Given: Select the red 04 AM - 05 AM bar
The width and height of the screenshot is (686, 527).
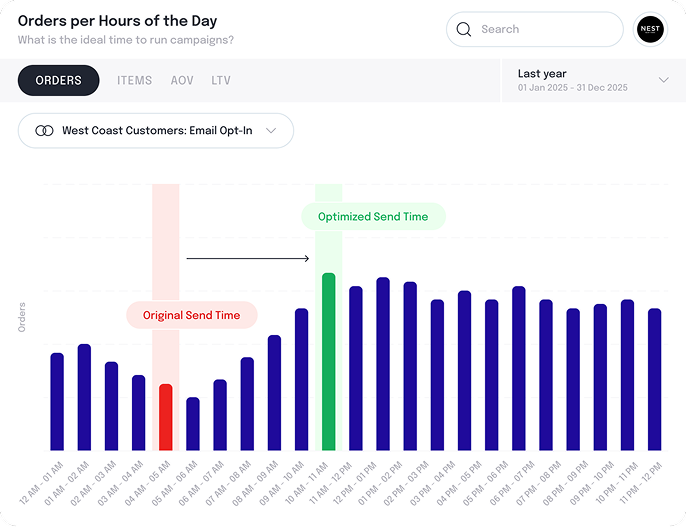Looking at the screenshot, I should pyautogui.click(x=166, y=417).
